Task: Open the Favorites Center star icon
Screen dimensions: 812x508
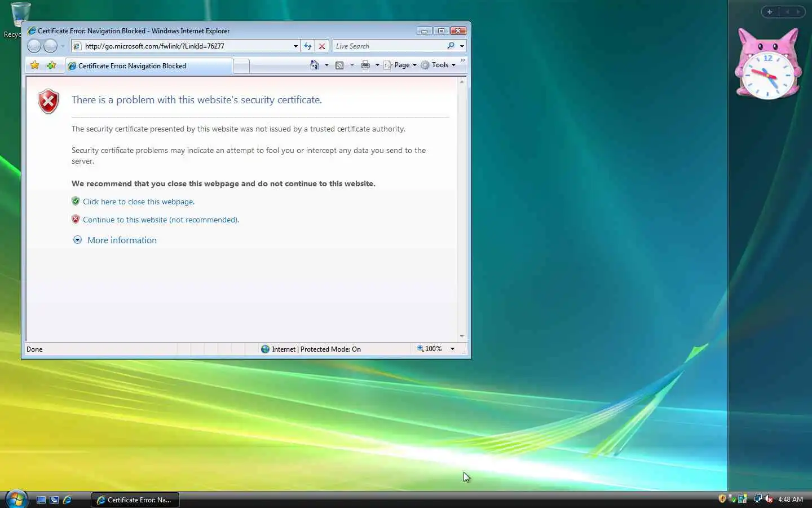Action: click(35, 65)
